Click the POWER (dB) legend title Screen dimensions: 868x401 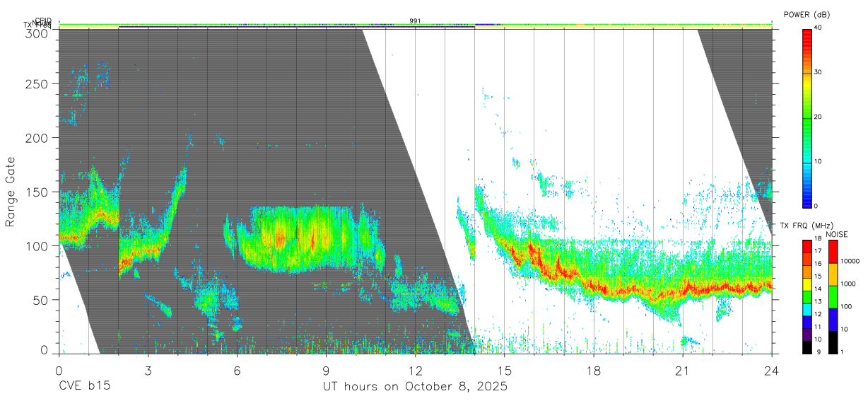pyautogui.click(x=807, y=15)
